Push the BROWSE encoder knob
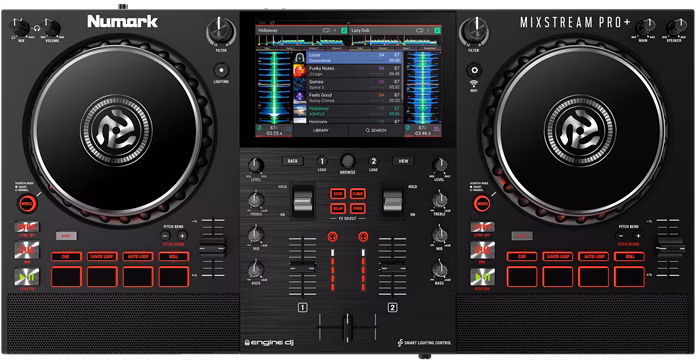698x360 pixels. (348, 161)
